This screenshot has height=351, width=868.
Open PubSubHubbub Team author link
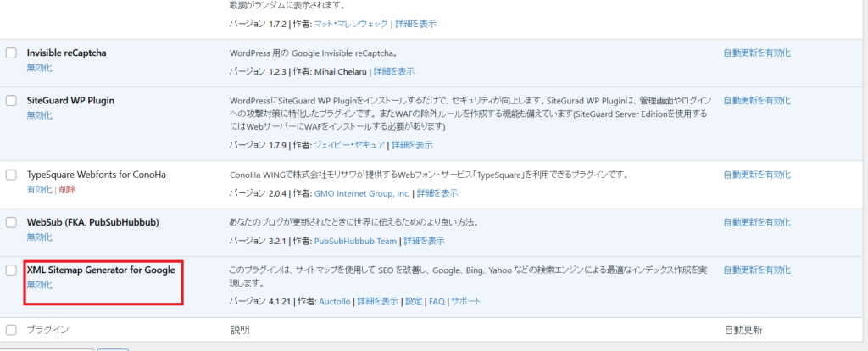click(x=355, y=242)
